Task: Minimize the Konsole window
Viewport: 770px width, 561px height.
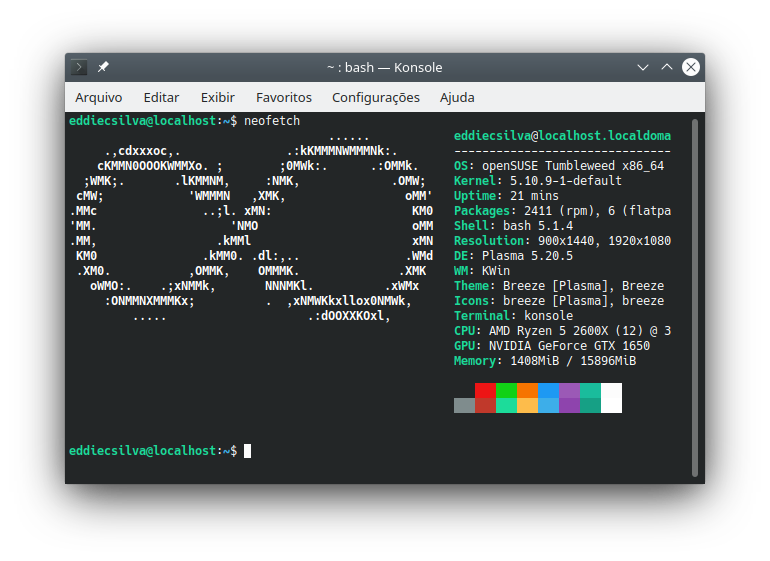Action: [643, 67]
